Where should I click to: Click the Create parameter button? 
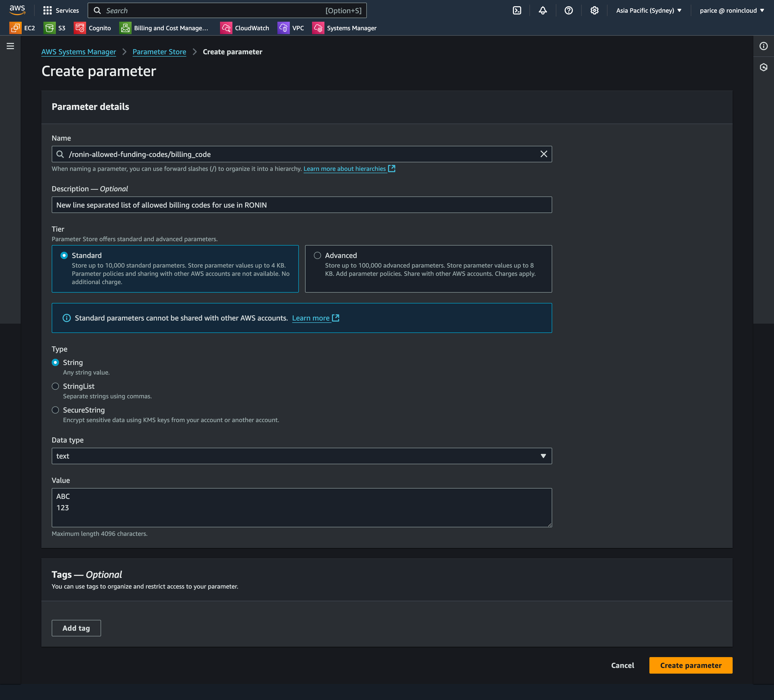point(690,665)
